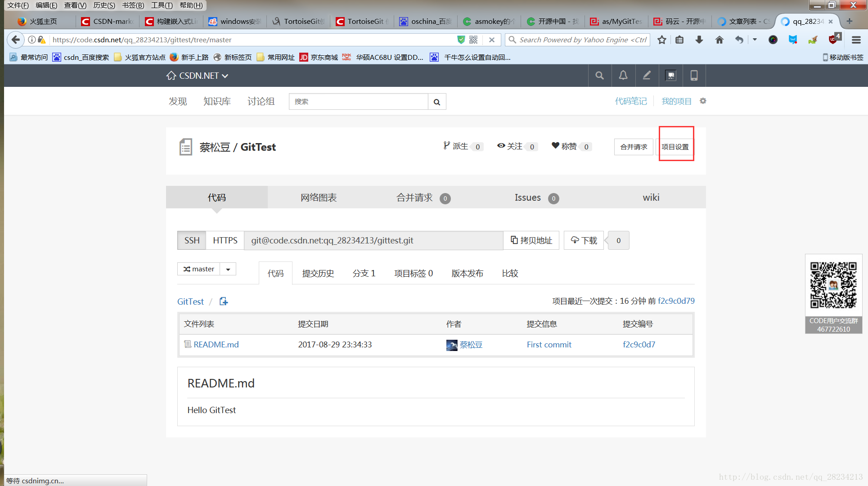Screen dimensions: 868x486
Task: Click the 讨论组 navigation link
Action: click(x=261, y=101)
